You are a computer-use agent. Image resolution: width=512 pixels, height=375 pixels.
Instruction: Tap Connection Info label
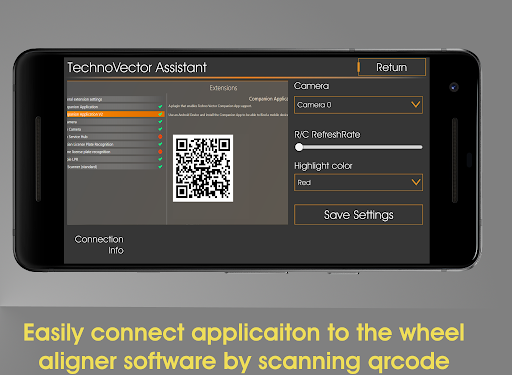(99, 245)
